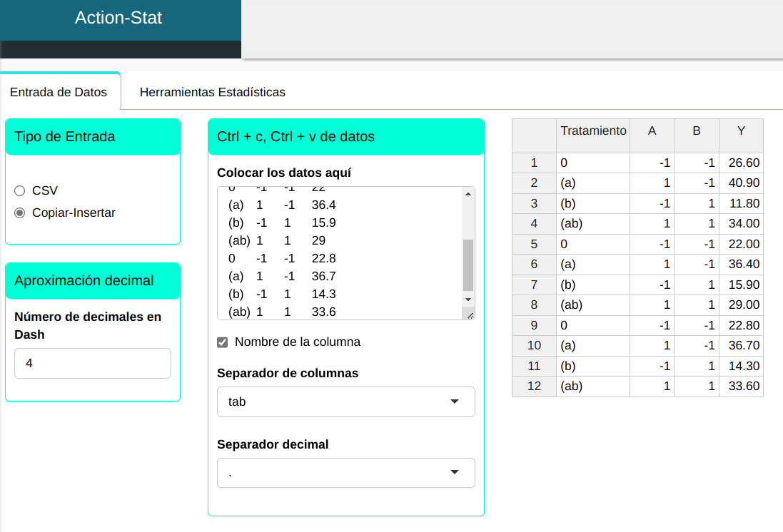Click the caret arrow of the tab separator

(x=455, y=401)
